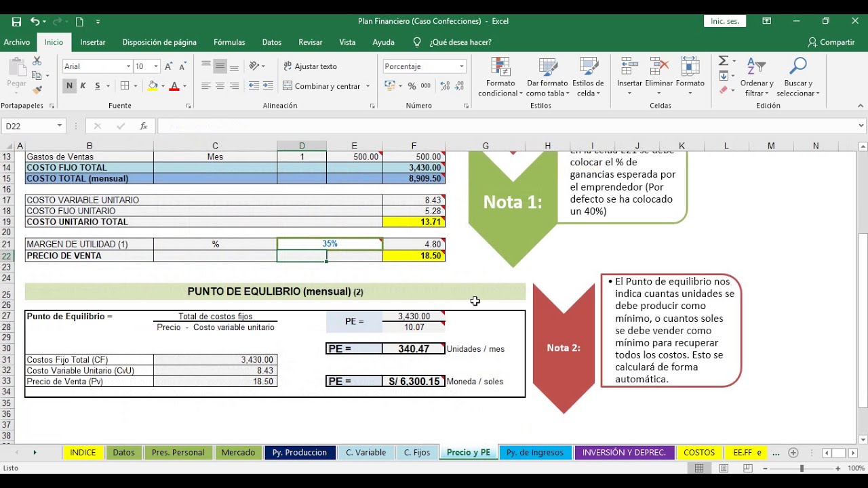Increase font size with the large A icon

(x=169, y=66)
